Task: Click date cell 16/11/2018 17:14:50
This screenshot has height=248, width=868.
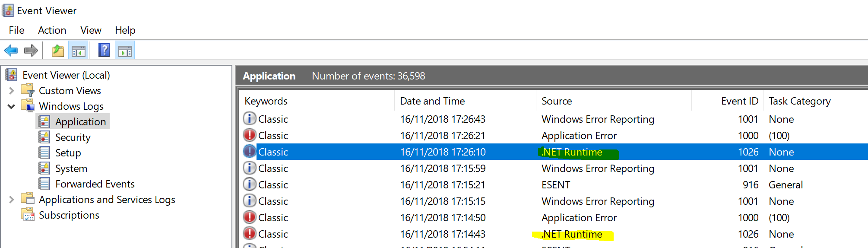Action: click(x=443, y=218)
